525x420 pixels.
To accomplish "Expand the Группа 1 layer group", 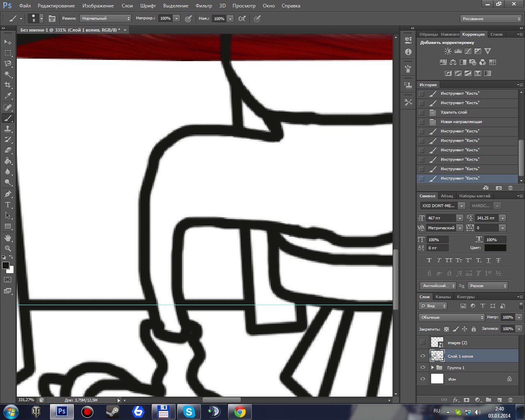I will tap(432, 367).
